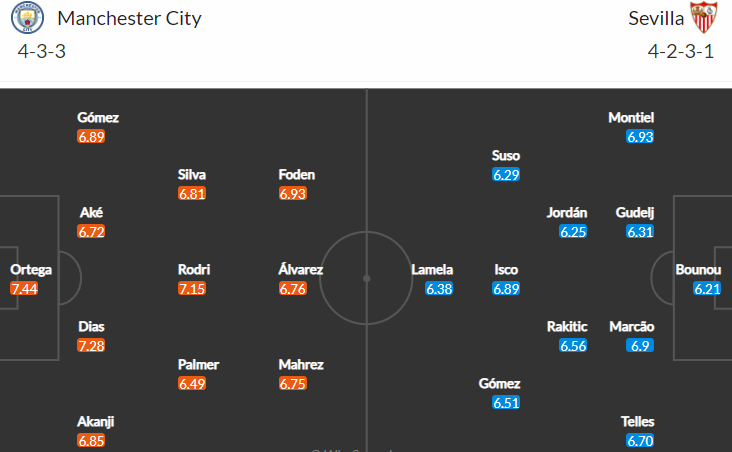Select Sevilla's Gómez 6.51 rating
This screenshot has width=732, height=452.
tap(506, 403)
